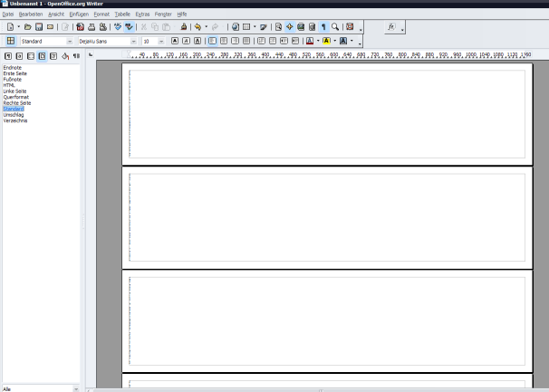Click the Undo arrow icon
Screen dimensions: 549x392
pyautogui.click(x=197, y=28)
